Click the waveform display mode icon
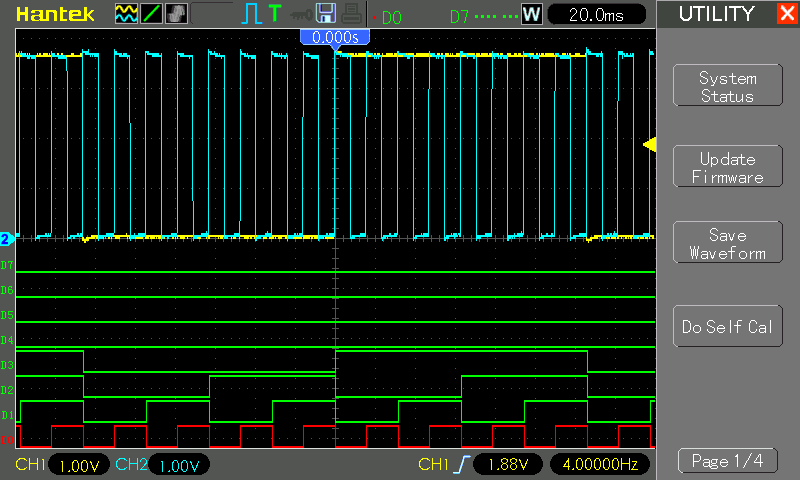800x480 pixels. [126, 14]
